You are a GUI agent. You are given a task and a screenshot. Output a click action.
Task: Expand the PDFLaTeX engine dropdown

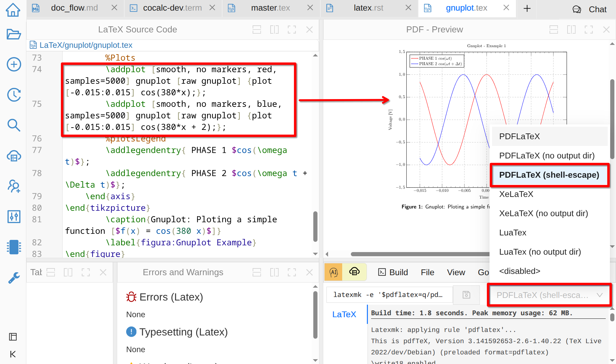(x=549, y=295)
